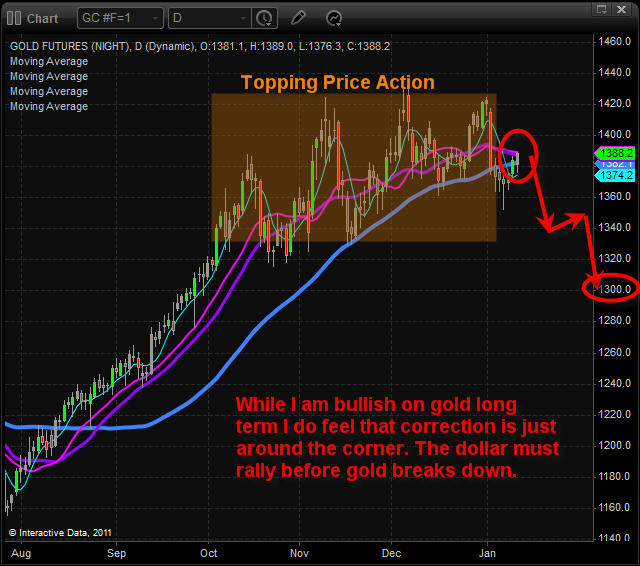Click the GOLD FUTURES (NIGHT) title text
The image size is (640, 566).
click(69, 46)
